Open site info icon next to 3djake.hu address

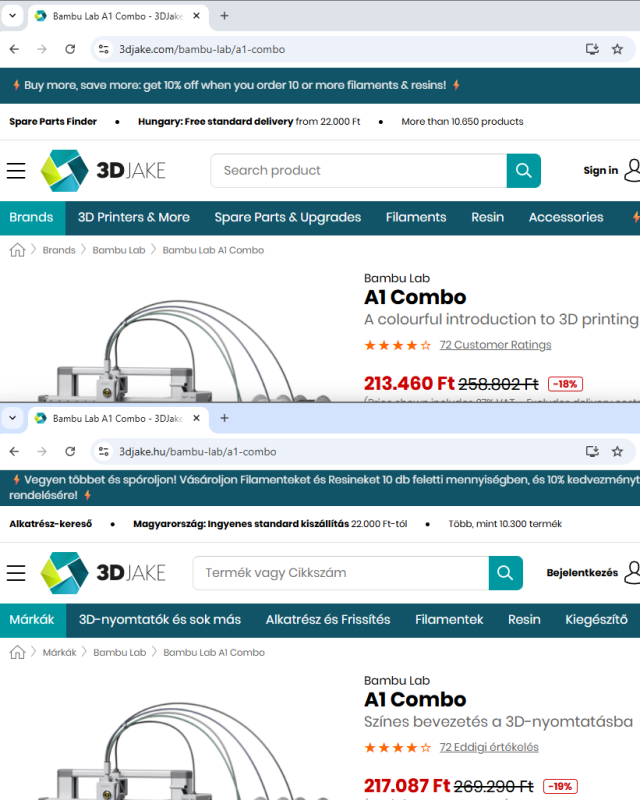(x=104, y=452)
